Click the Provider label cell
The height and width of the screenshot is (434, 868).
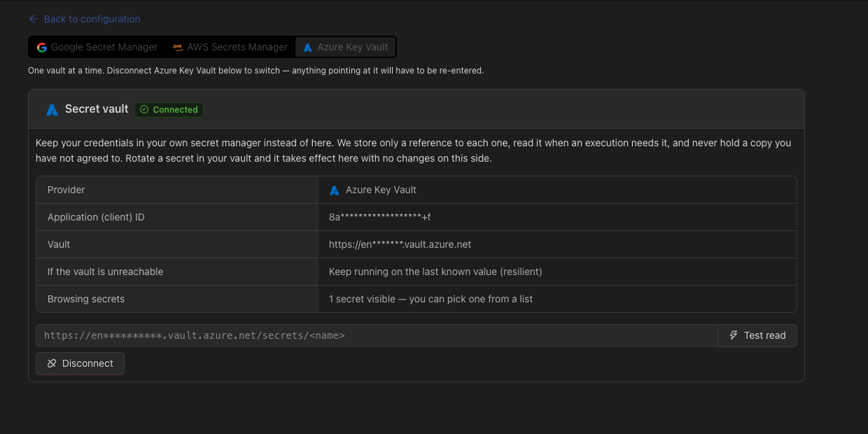[177, 190]
